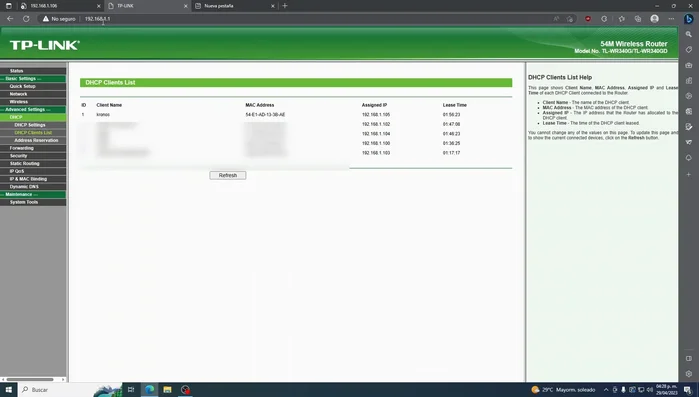Click the Refresh button below the list

coord(227,175)
